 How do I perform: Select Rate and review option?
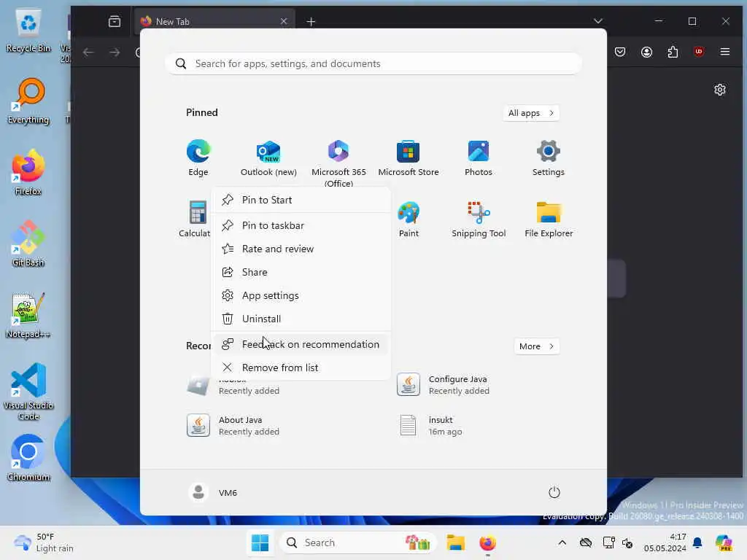pyautogui.click(x=301, y=249)
